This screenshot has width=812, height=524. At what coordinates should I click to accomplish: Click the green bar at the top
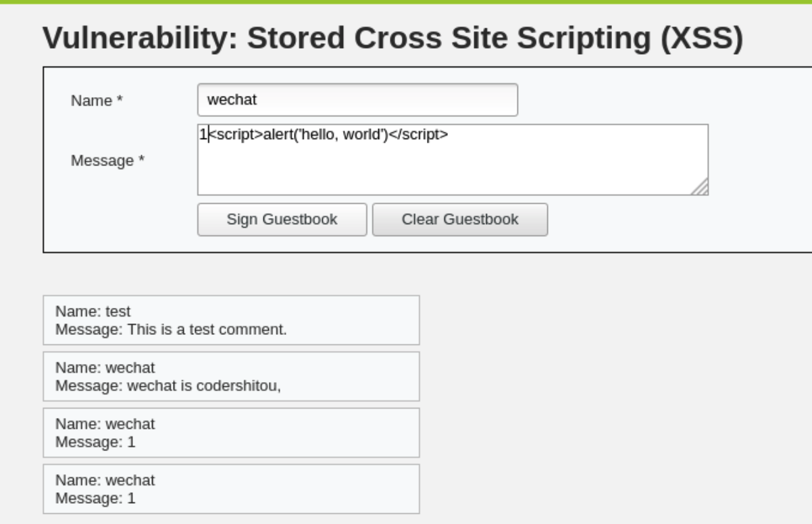pyautogui.click(x=405, y=2)
